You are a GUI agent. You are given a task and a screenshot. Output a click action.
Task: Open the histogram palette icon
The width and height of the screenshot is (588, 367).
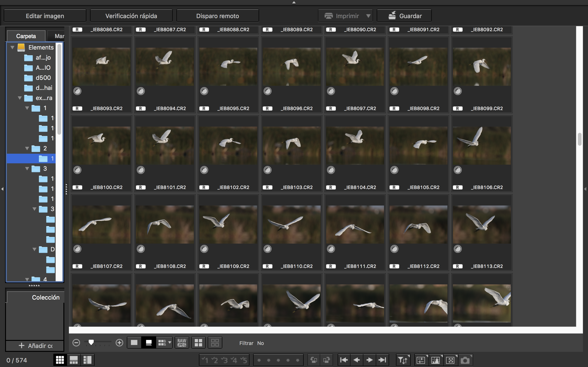click(435, 360)
